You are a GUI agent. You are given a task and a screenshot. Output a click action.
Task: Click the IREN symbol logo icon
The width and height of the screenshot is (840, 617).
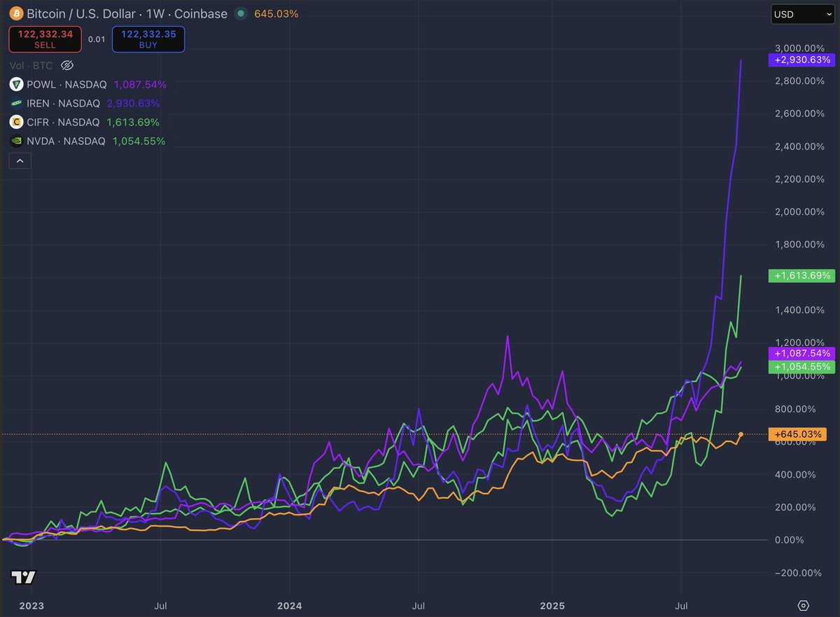pos(15,103)
